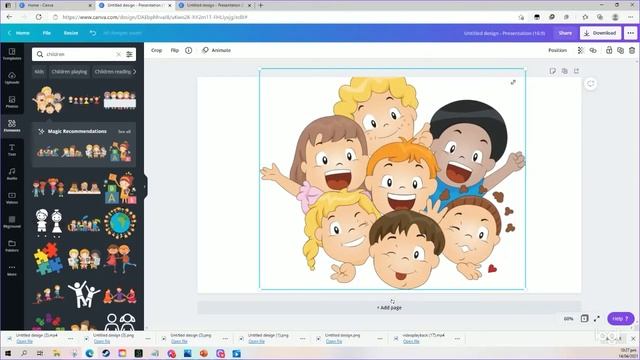Enter fullscreen presentation mode icon
The width and height of the screenshot is (640, 360).
(597, 318)
